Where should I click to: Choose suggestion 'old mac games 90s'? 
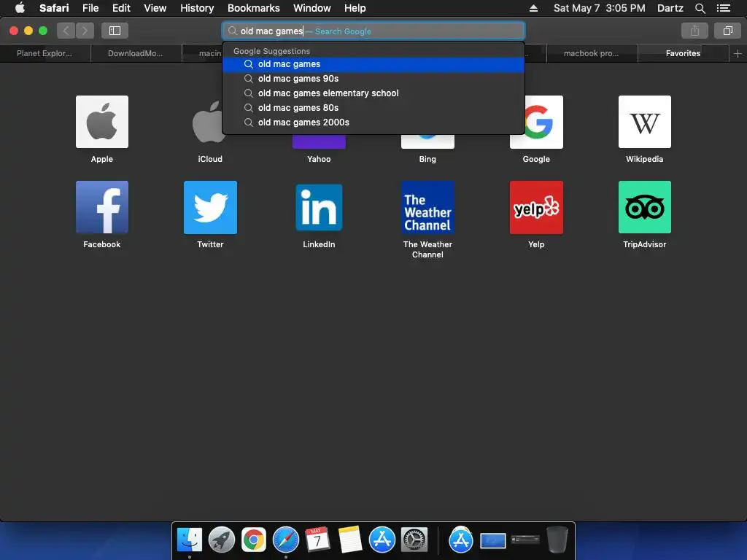pos(373,79)
